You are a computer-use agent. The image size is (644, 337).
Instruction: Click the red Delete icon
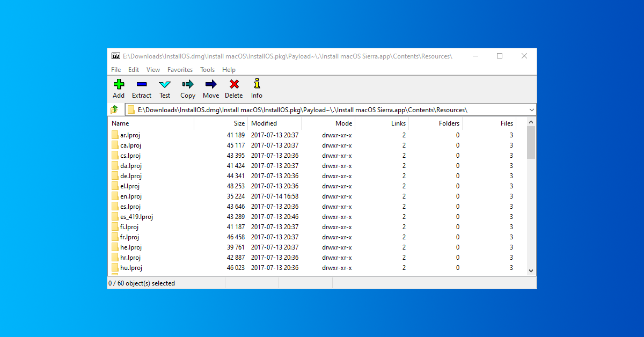point(234,84)
